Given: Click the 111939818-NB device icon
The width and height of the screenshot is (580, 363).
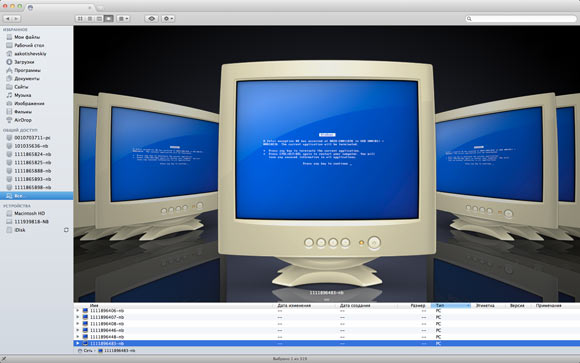Looking at the screenshot, I should click(x=9, y=222).
